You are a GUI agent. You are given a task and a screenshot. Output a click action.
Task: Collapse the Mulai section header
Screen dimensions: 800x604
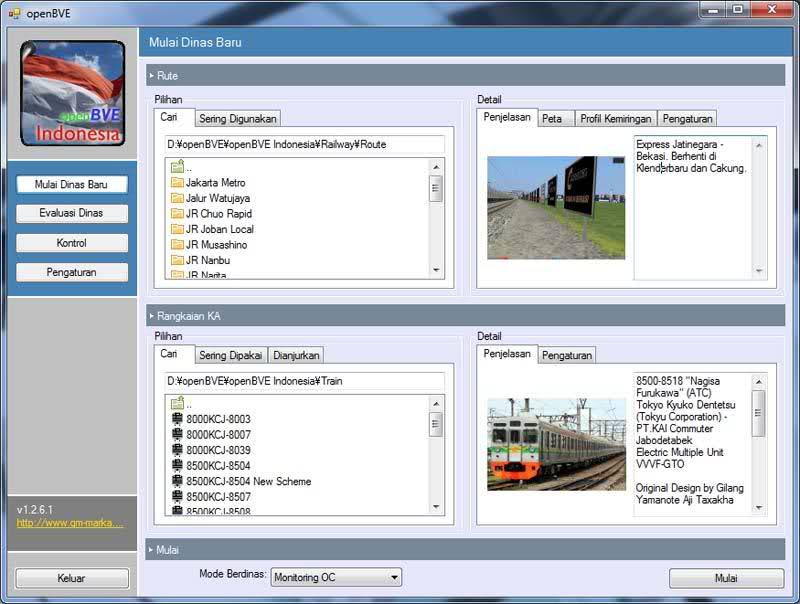click(x=465, y=549)
